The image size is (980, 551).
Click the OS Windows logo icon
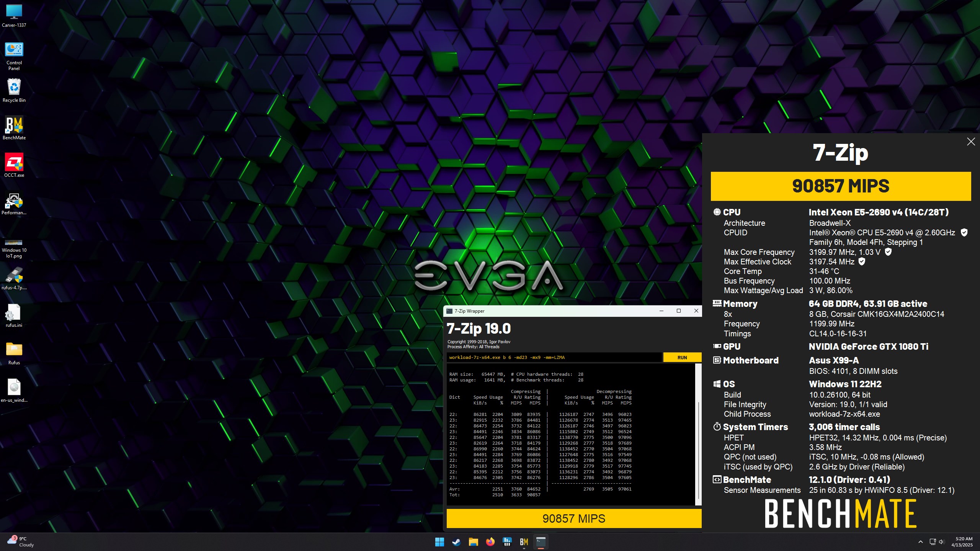(717, 384)
